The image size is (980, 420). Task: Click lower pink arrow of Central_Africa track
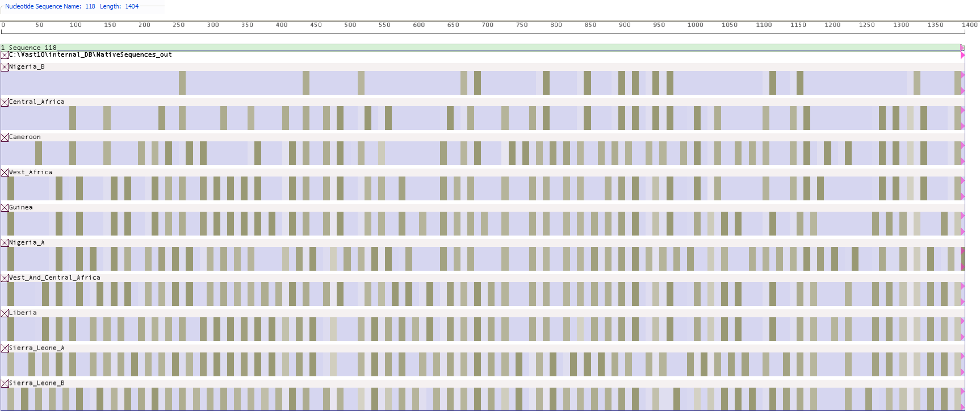pos(962,126)
